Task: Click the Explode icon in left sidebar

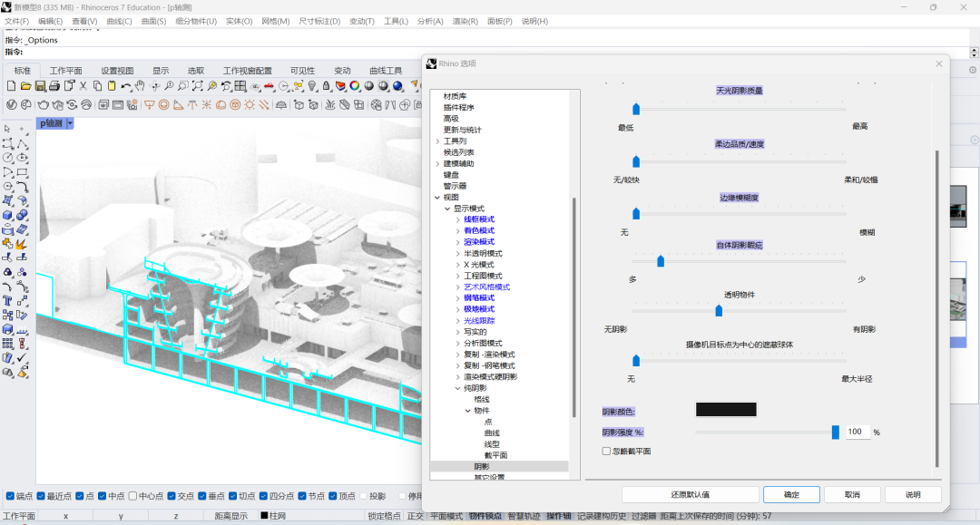Action: pyautogui.click(x=22, y=244)
